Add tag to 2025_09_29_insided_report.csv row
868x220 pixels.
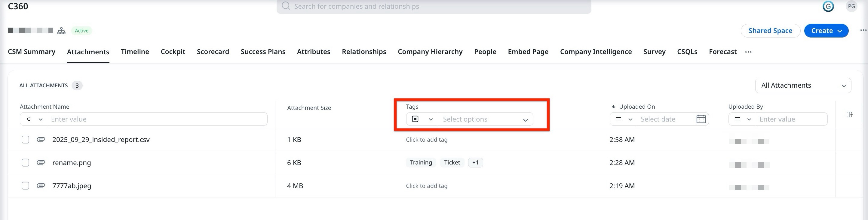pyautogui.click(x=427, y=140)
